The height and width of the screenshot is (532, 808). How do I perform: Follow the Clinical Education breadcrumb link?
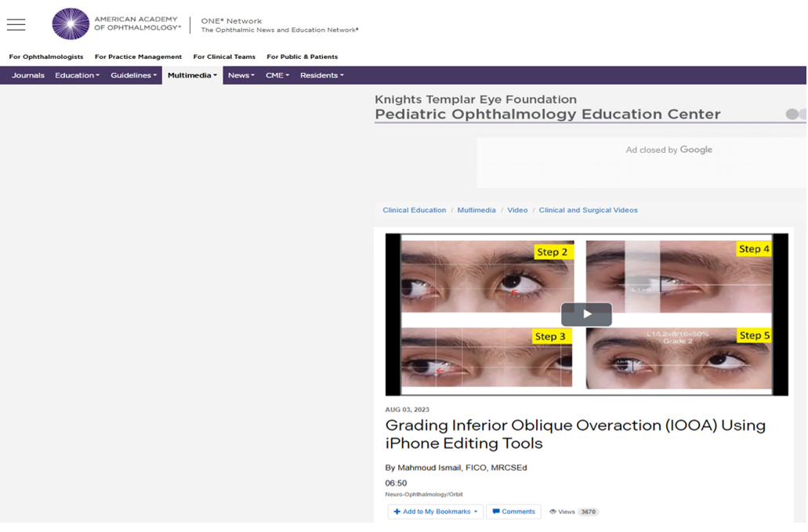(x=415, y=210)
